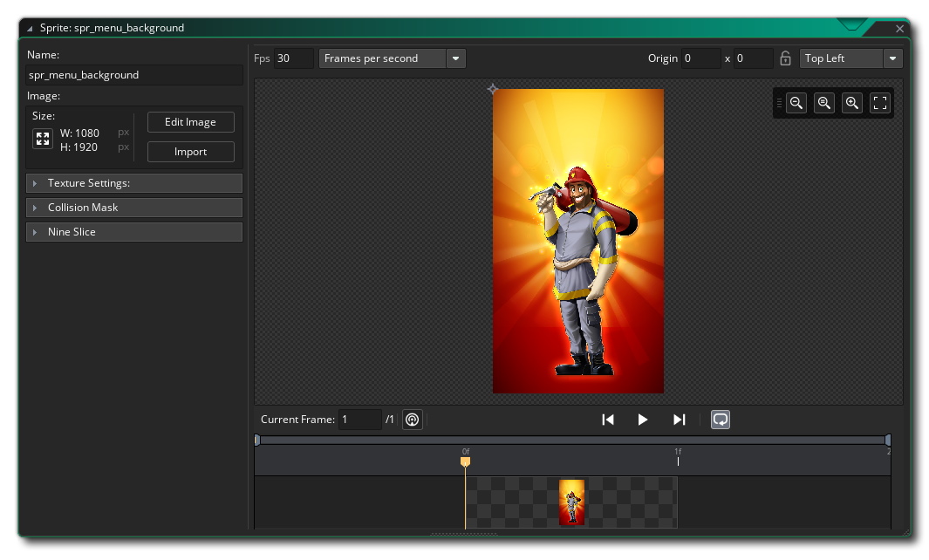Close the spr_menu_background sprite window
Screen dimensions: 929x560
click(899, 29)
